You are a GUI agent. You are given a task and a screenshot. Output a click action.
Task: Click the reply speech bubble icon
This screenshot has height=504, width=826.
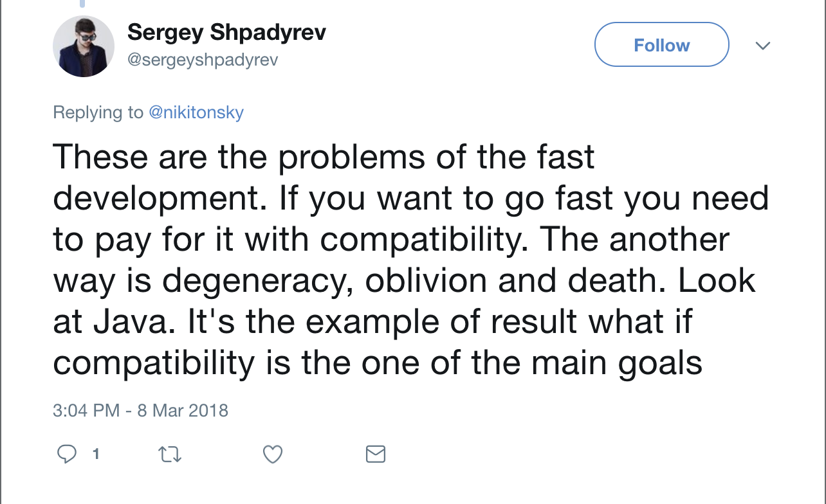67,455
